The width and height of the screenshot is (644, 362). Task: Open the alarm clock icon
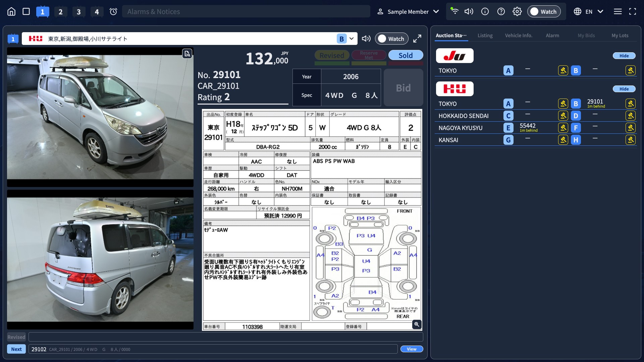tap(113, 12)
